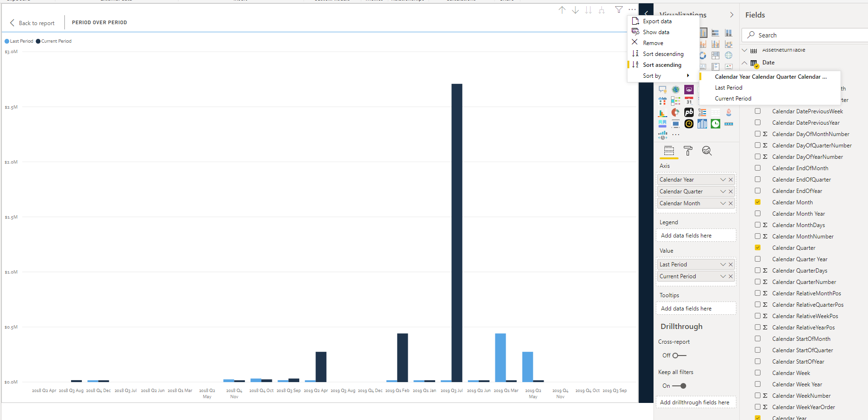Check the Calendar DatePreviousWeek field
This screenshot has height=420, width=868.
point(758,111)
